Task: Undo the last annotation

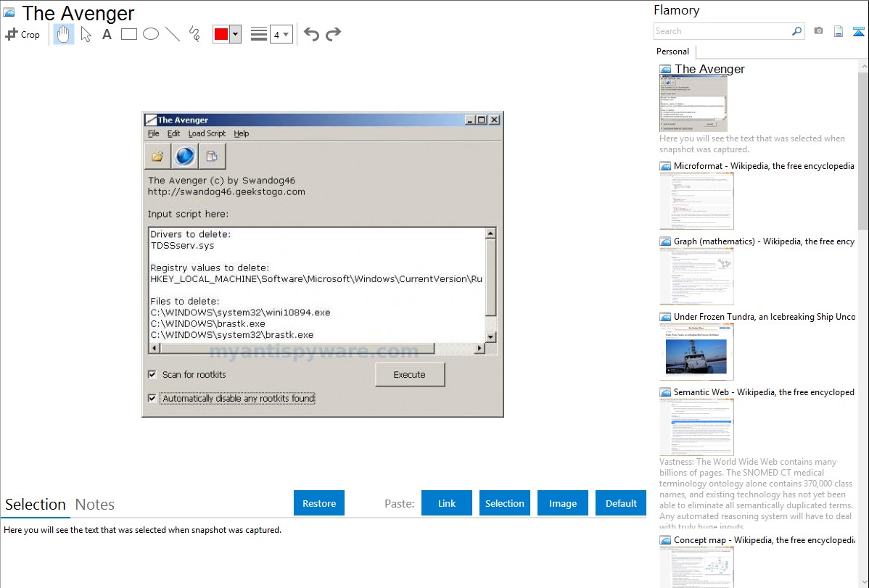Action: [x=311, y=34]
